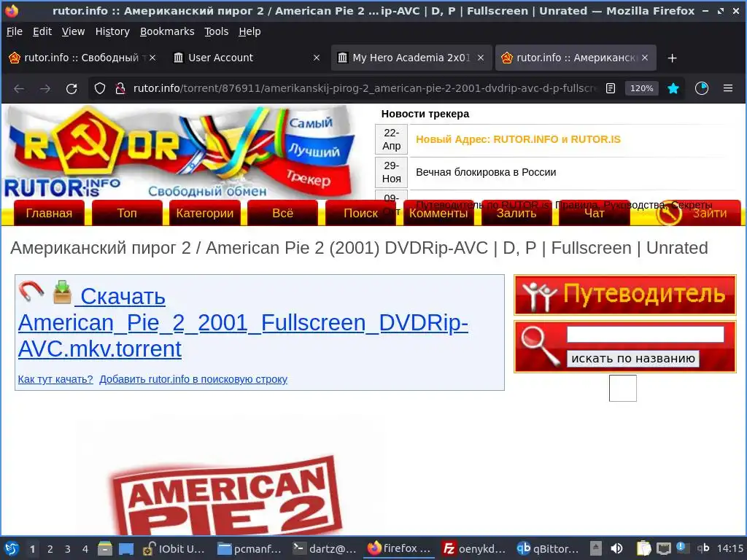Reset the 120% zoom level badge

(x=641, y=88)
